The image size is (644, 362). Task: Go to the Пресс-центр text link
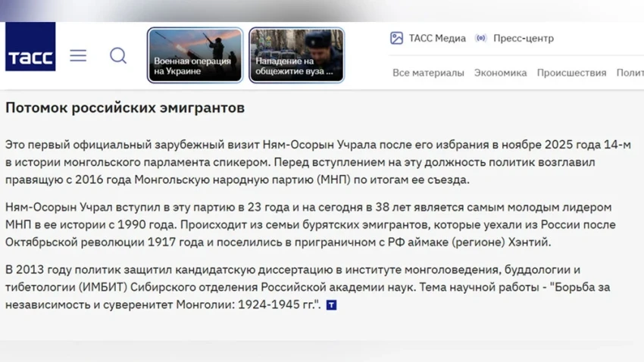point(523,38)
